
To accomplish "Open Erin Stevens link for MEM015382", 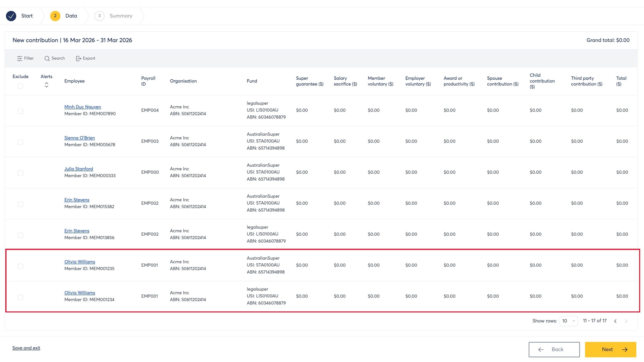I will [x=77, y=200].
